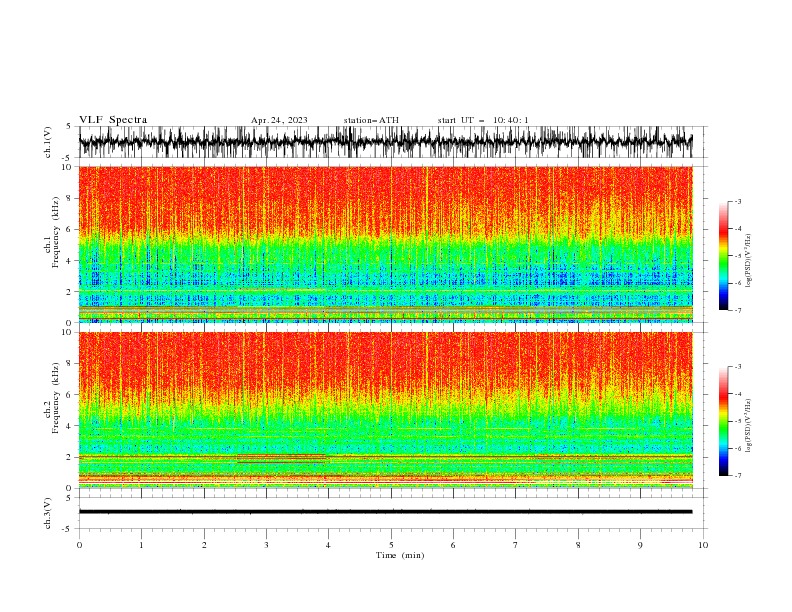This screenshot has height=612, width=792.
Task: Click the ch.1 voltage waveform trace
Action: (385, 142)
